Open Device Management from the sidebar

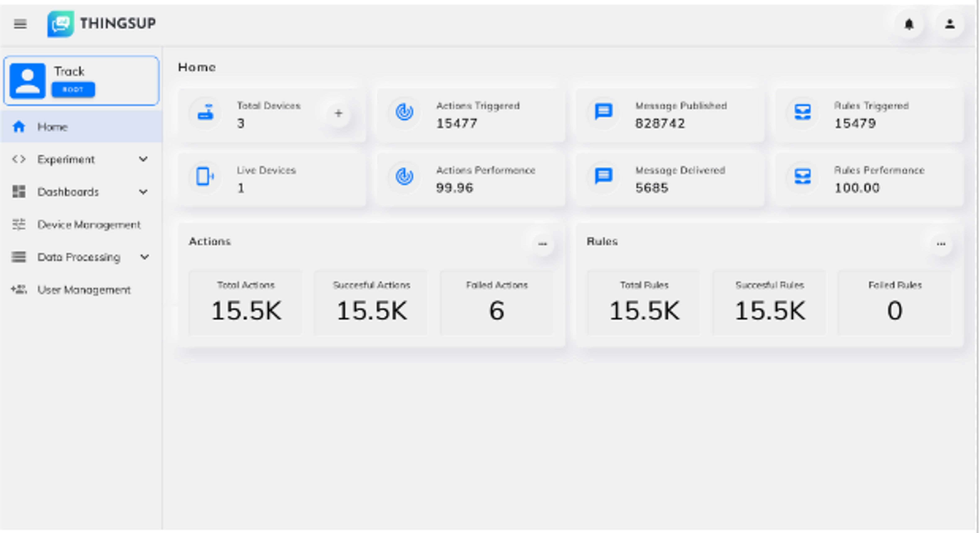[89, 225]
